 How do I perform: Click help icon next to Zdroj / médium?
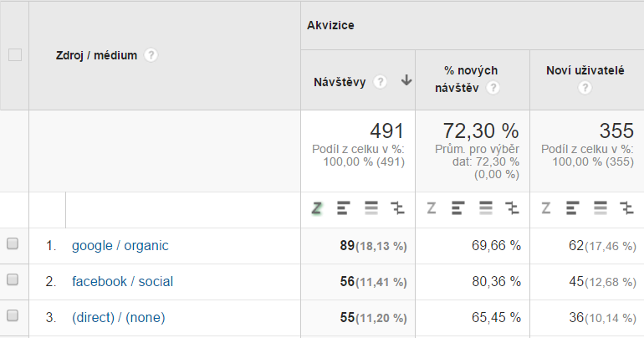point(151,55)
